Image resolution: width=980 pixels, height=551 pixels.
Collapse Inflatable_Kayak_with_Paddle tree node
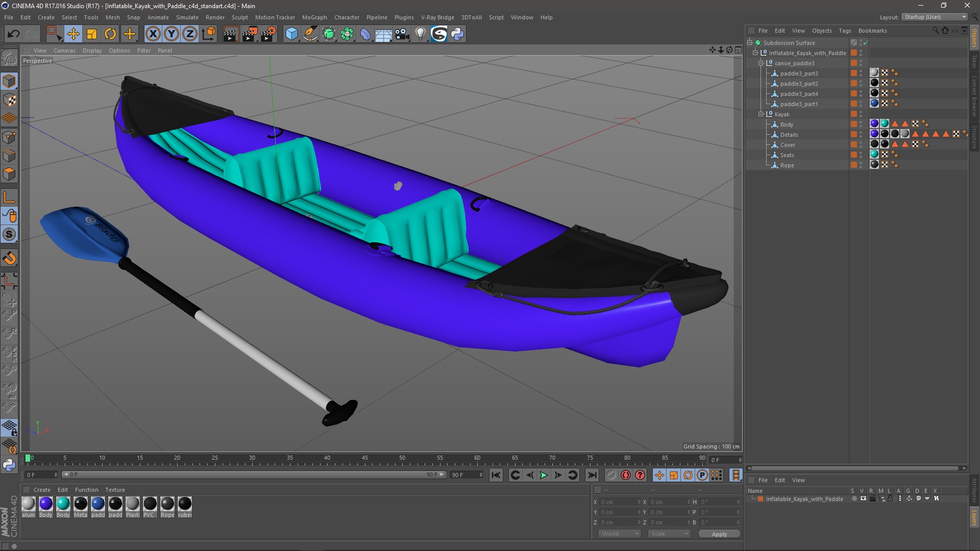[755, 53]
